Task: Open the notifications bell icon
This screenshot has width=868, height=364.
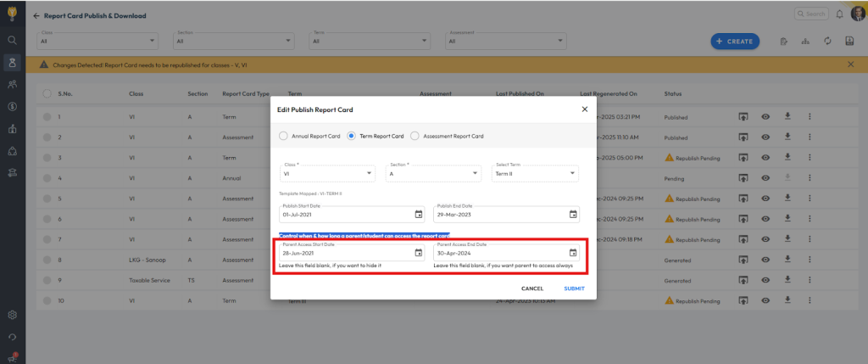Action: [x=839, y=14]
